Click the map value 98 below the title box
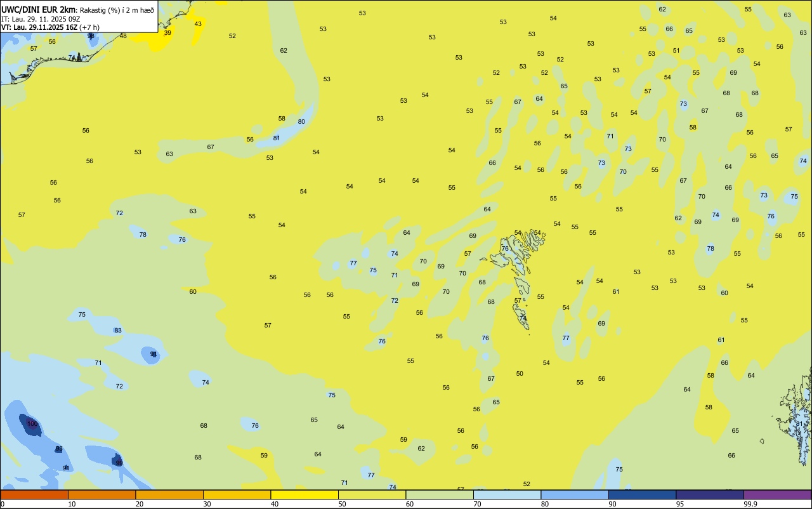Image resolution: width=812 pixels, height=509 pixels. click(91, 36)
